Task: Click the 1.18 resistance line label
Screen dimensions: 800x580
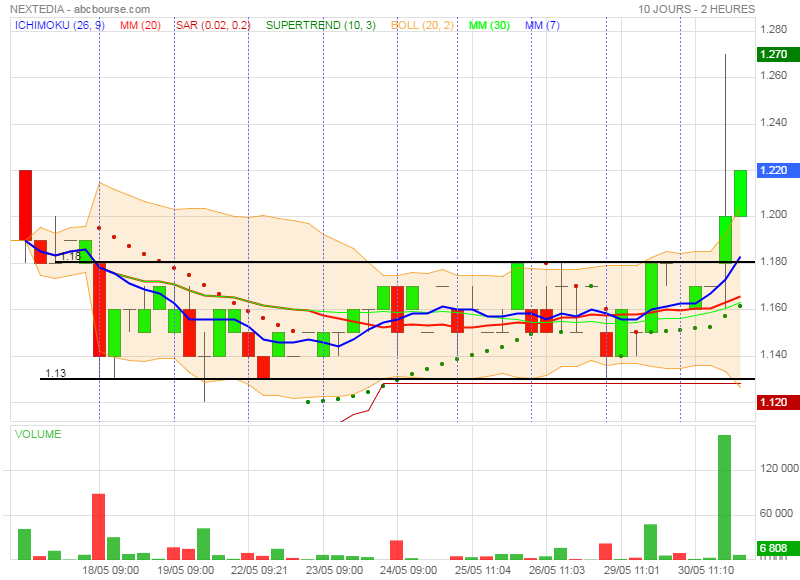Action: coord(70,256)
